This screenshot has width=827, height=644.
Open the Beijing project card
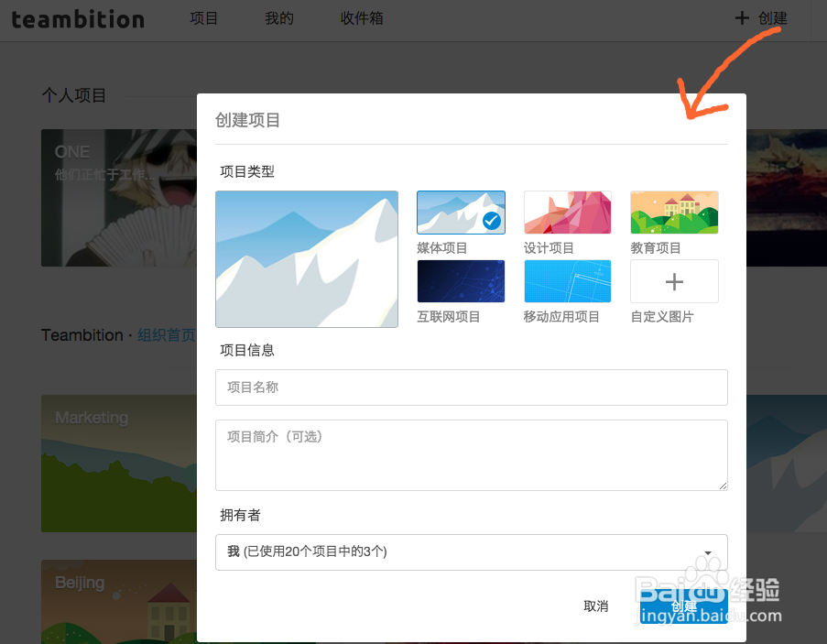click(119, 601)
